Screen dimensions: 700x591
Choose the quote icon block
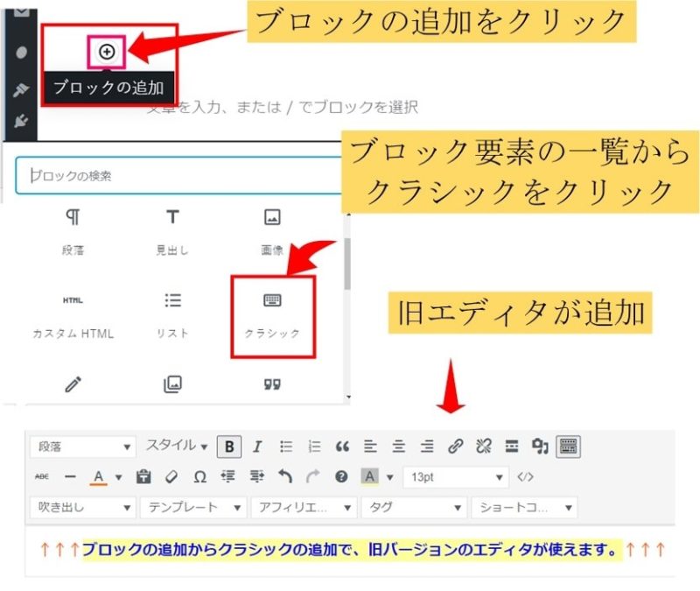(272, 384)
